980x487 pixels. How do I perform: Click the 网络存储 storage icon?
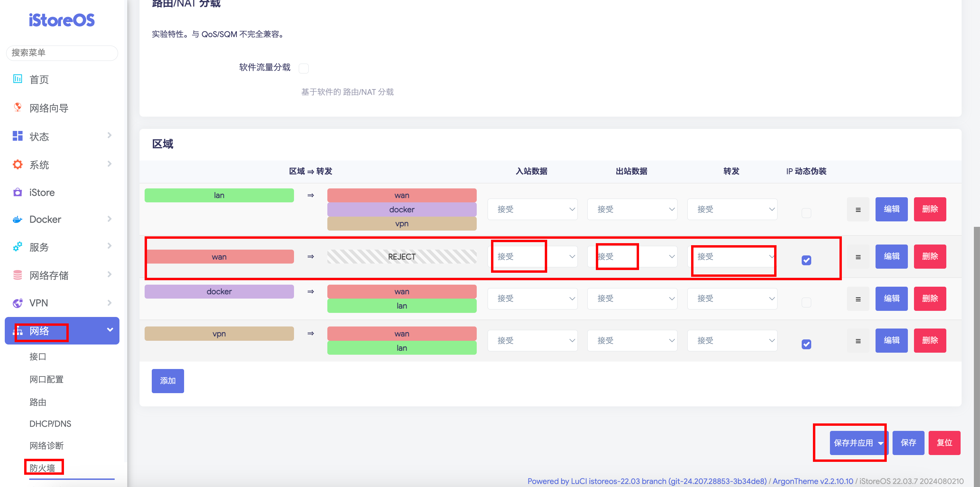coord(17,275)
